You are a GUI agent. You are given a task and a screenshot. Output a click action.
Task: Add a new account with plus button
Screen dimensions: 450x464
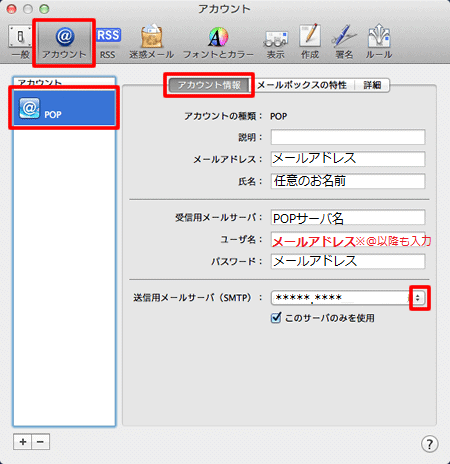tap(23, 442)
